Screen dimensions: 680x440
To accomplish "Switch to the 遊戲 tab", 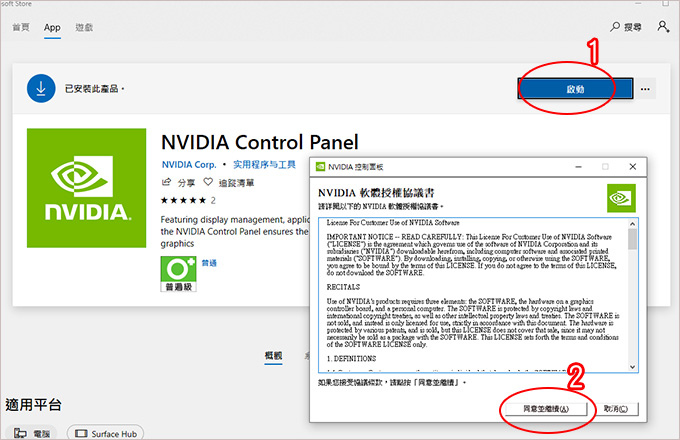I will point(84,27).
